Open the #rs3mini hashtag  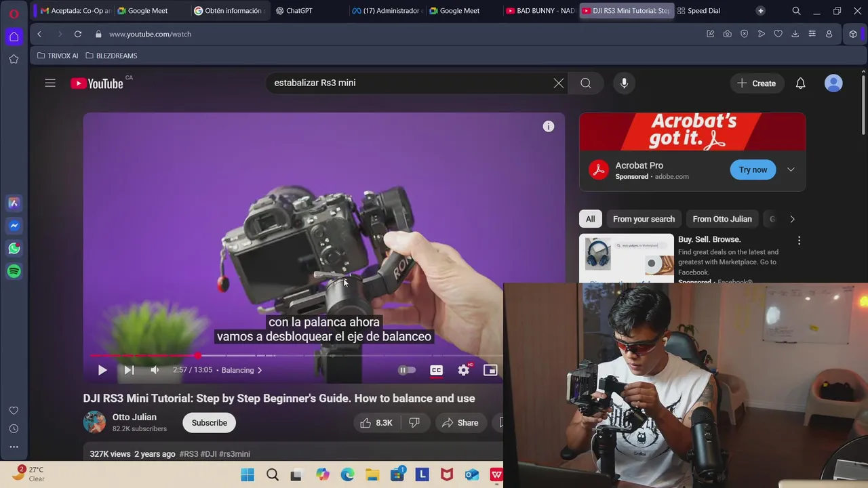click(x=234, y=454)
